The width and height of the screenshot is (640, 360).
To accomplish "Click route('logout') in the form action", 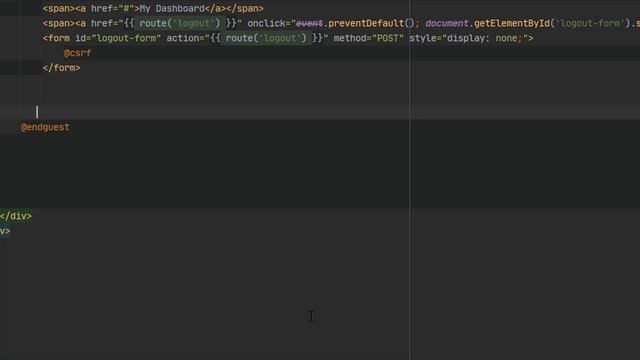I will [266, 38].
